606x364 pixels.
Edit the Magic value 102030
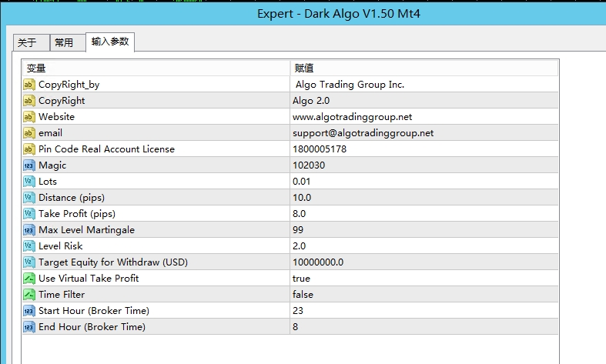424,165
